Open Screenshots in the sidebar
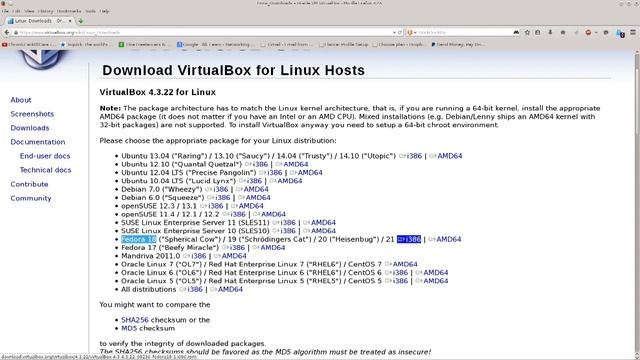640x360 pixels. (x=32, y=114)
